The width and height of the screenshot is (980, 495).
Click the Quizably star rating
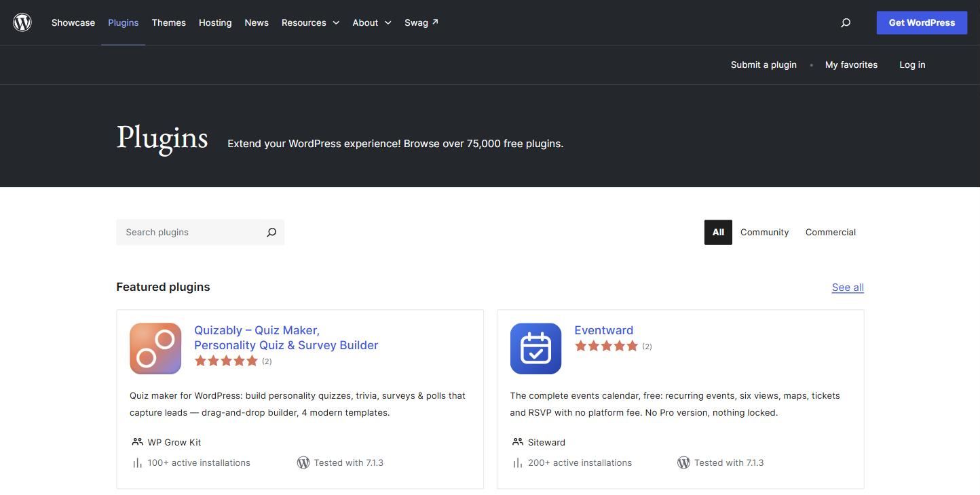pyautogui.click(x=226, y=361)
